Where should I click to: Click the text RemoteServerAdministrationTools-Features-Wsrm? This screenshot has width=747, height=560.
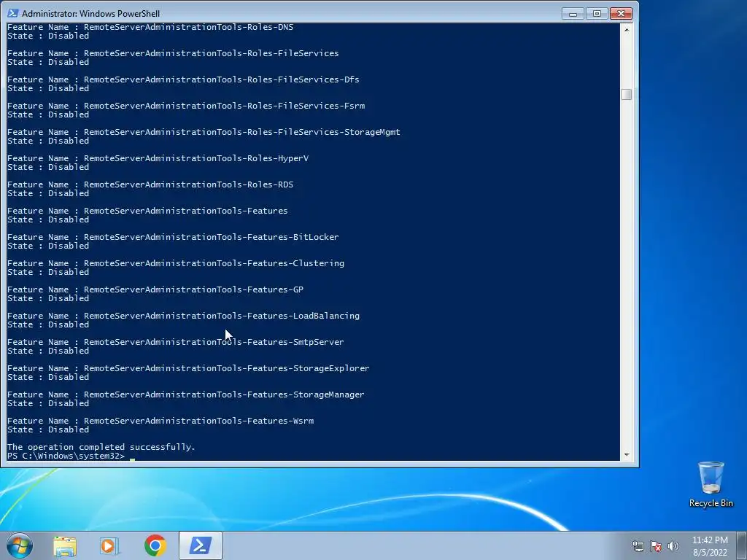point(198,421)
